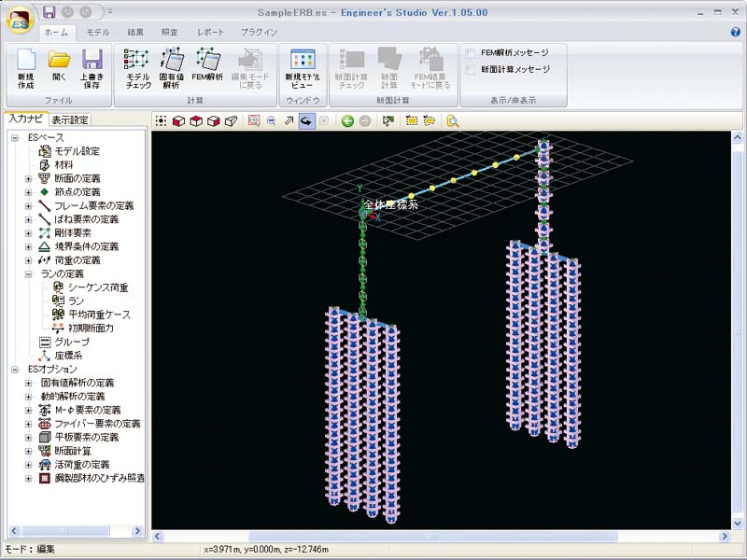Click the 新規作成 (new file) icon
This screenshot has height=560, width=747.
(25, 66)
